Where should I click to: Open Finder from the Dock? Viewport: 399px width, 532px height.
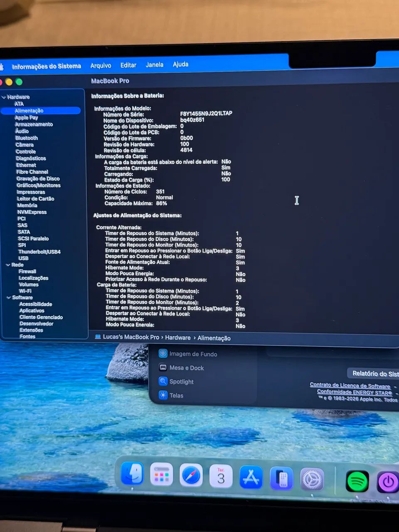[132, 474]
